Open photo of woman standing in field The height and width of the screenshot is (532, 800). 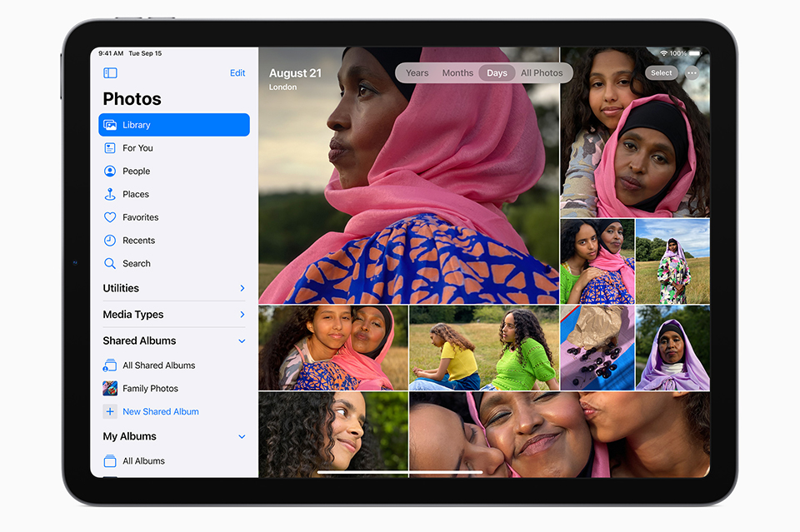click(673, 261)
